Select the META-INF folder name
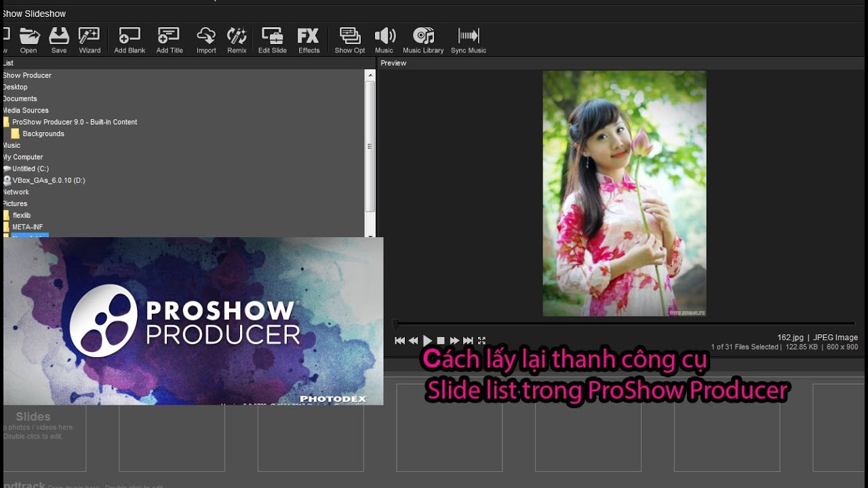This screenshot has width=868, height=488. tap(28, 226)
